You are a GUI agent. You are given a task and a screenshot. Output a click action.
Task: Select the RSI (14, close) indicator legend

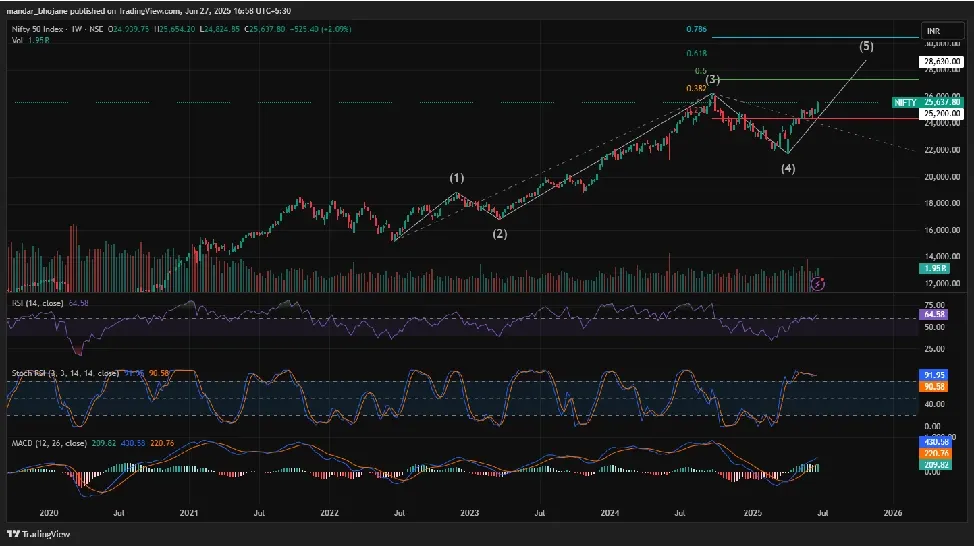(x=50, y=303)
